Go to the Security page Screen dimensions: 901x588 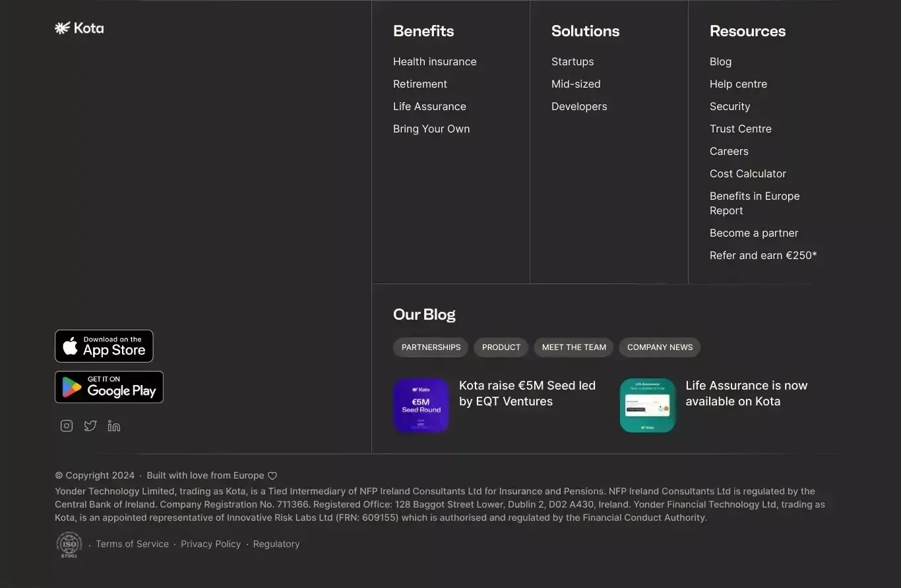(x=730, y=106)
